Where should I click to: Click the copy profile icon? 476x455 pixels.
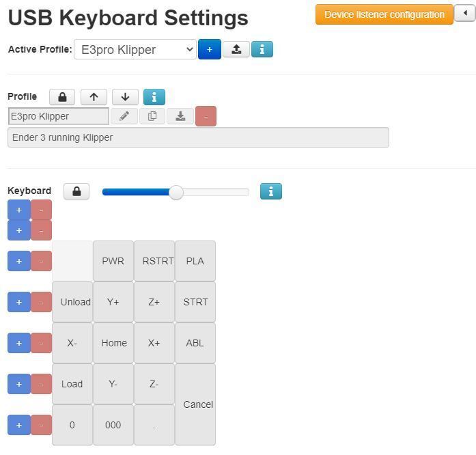click(152, 116)
